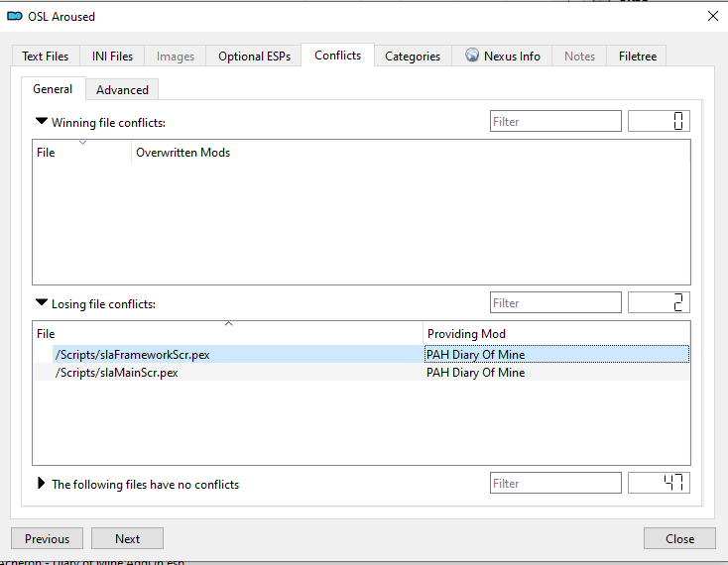
Task: Select the General conflicts sub-tab
Action: pyautogui.click(x=53, y=89)
